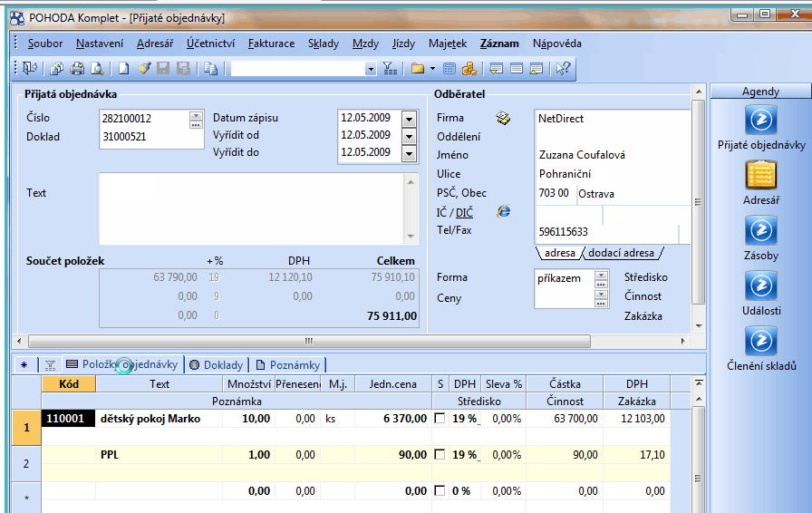
Task: Click the printer icon in toolbar
Action: coord(77,68)
